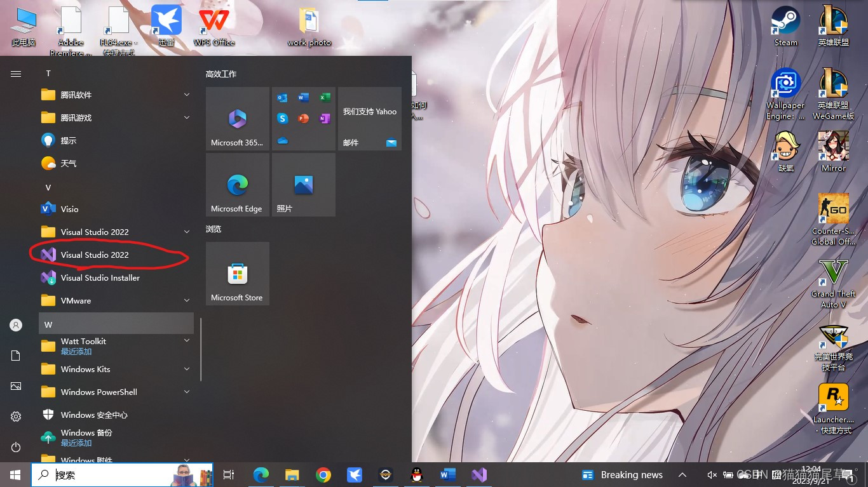The image size is (868, 487).
Task: Expand the 腾讯软件 folder
Action: click(x=187, y=95)
